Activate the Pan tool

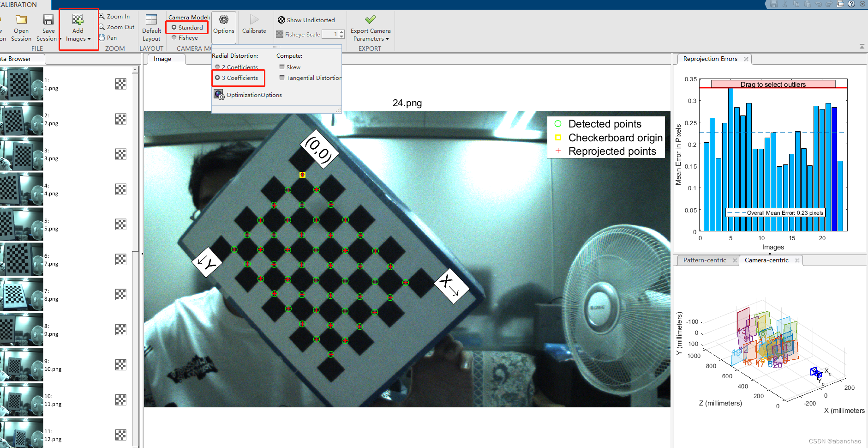click(111, 37)
